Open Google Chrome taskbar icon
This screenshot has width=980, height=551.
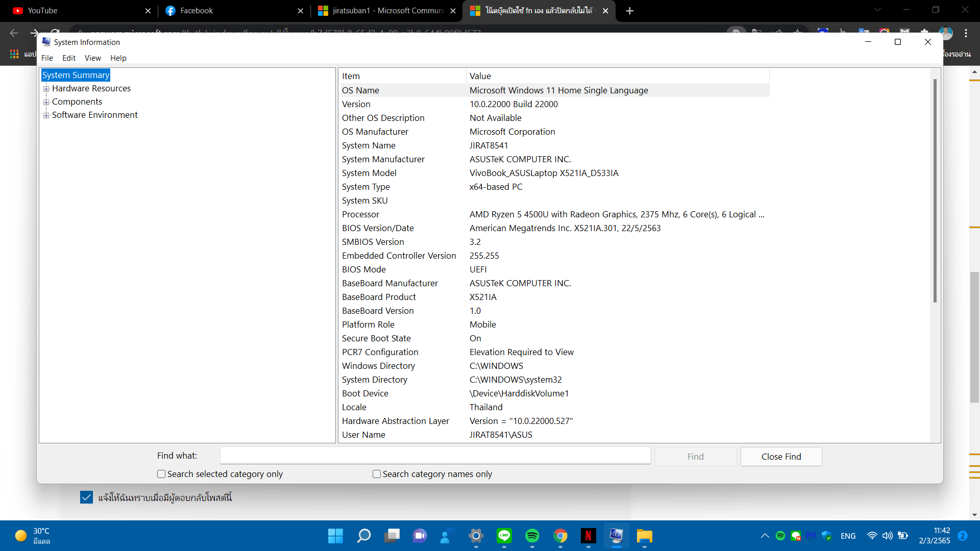tap(560, 536)
